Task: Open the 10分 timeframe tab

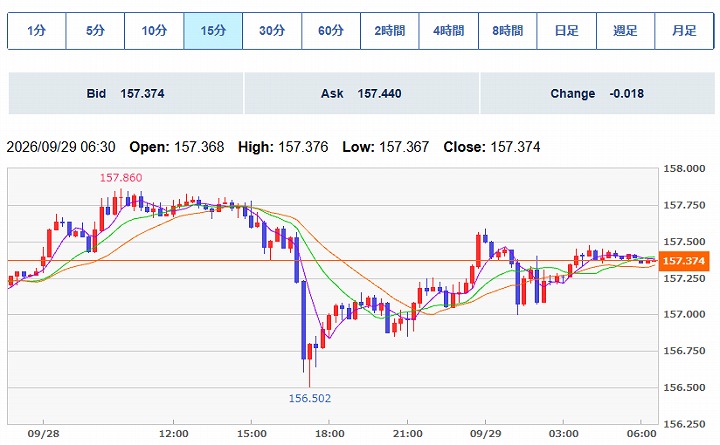Action: point(154,31)
